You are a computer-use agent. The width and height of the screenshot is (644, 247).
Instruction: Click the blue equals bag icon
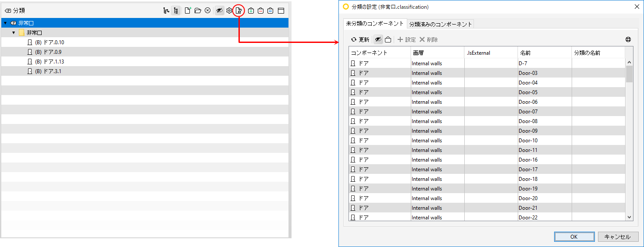coord(270,11)
